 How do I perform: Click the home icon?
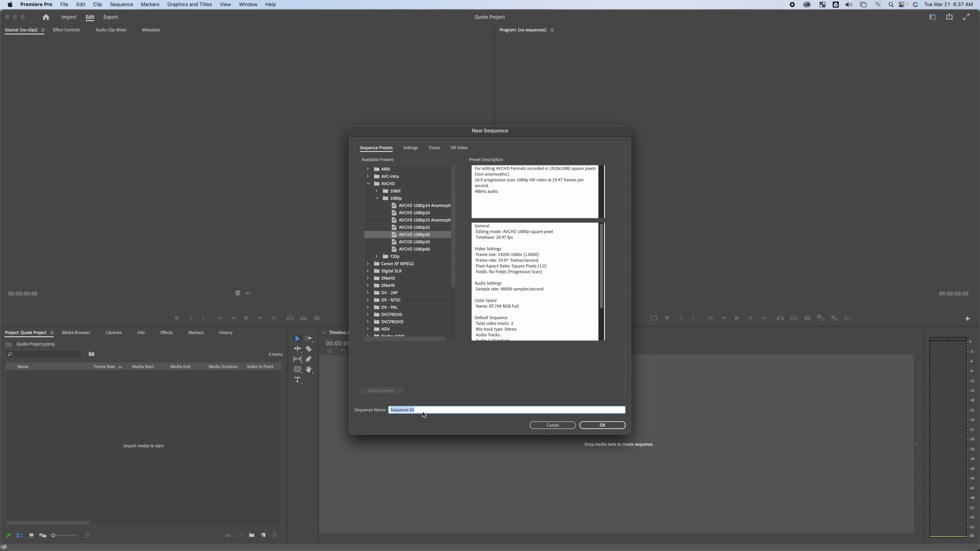tap(46, 17)
